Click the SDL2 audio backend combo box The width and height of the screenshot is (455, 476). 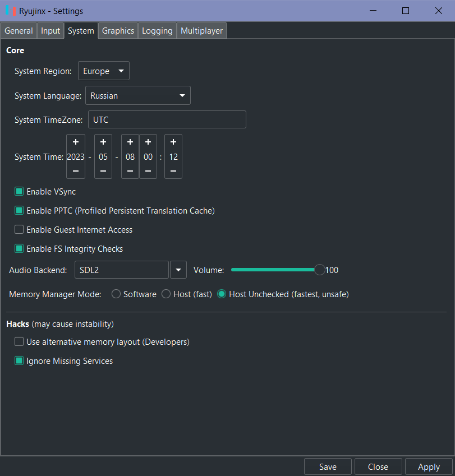click(122, 270)
